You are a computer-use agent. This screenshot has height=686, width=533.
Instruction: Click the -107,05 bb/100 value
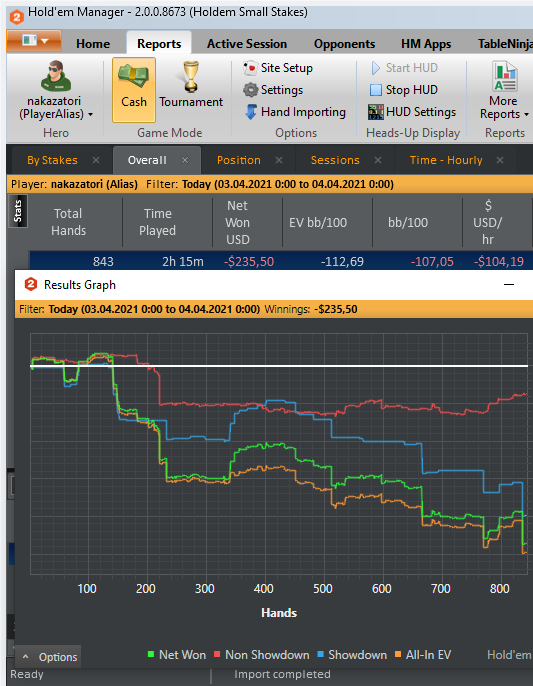tap(432, 261)
